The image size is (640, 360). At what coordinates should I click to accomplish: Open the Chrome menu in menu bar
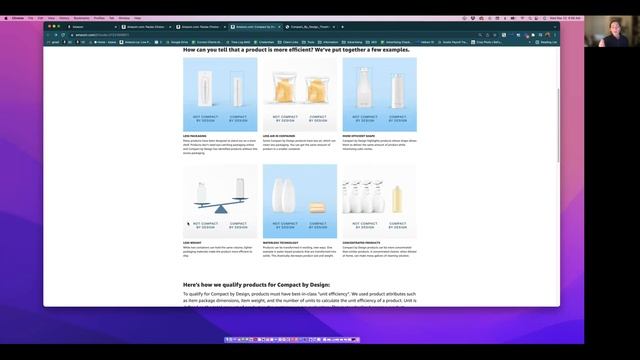pyautogui.click(x=18, y=18)
